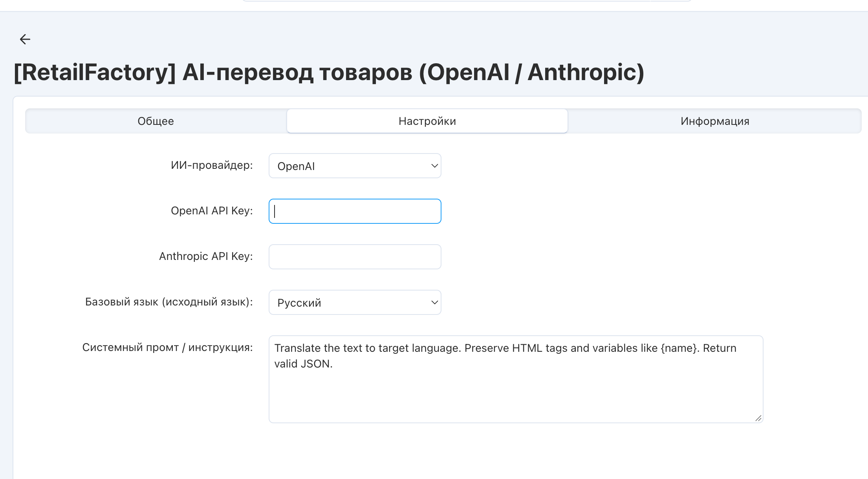
Task: Switch to the Общее tab
Action: 156,121
